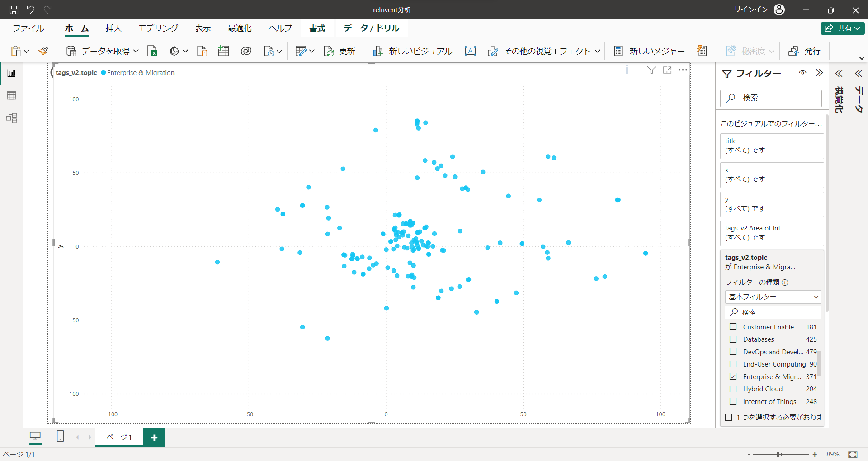
Task: Open the 基本フィルター filter type dropdown
Action: (x=773, y=297)
